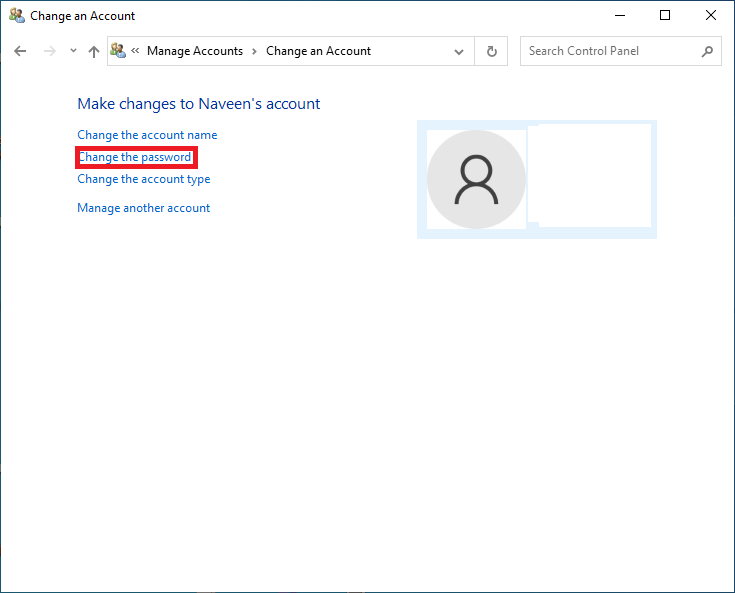Image resolution: width=735 pixels, height=593 pixels.
Task: Open Change the account name link
Action: point(147,135)
